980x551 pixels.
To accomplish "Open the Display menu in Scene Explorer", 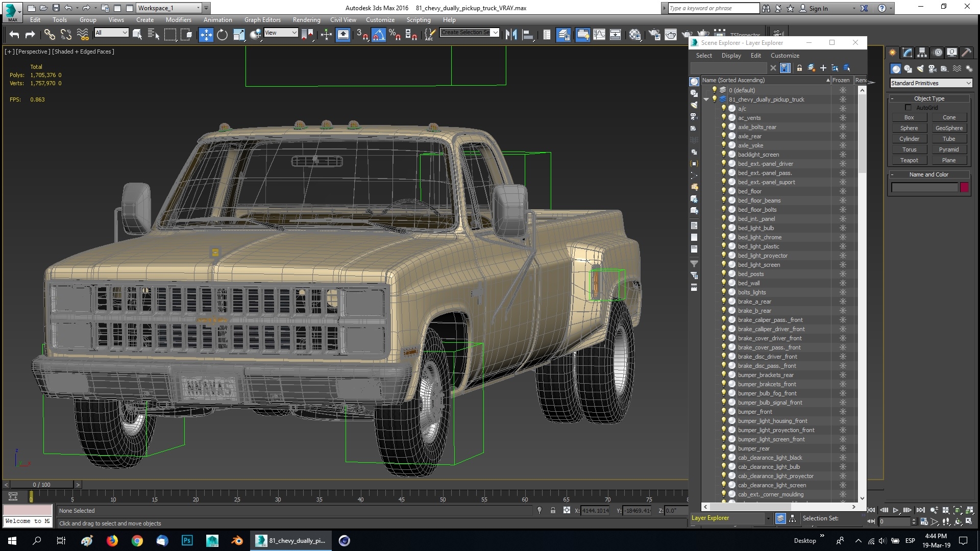I will coord(731,56).
